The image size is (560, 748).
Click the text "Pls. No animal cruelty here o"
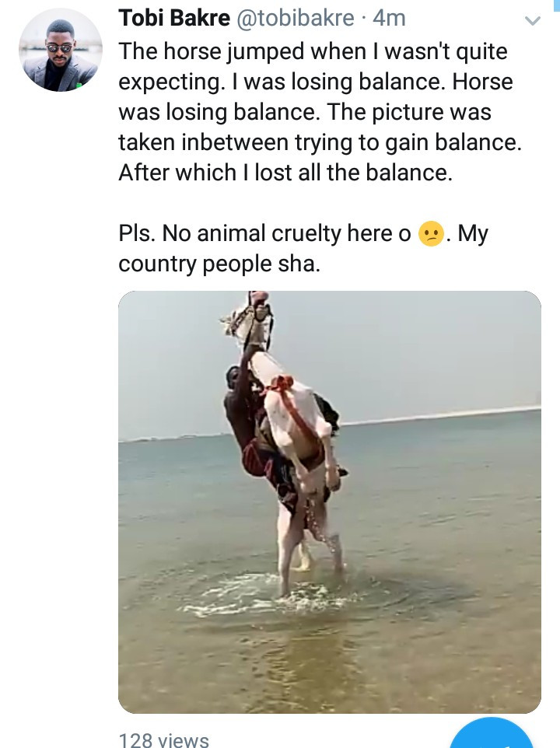click(x=264, y=234)
